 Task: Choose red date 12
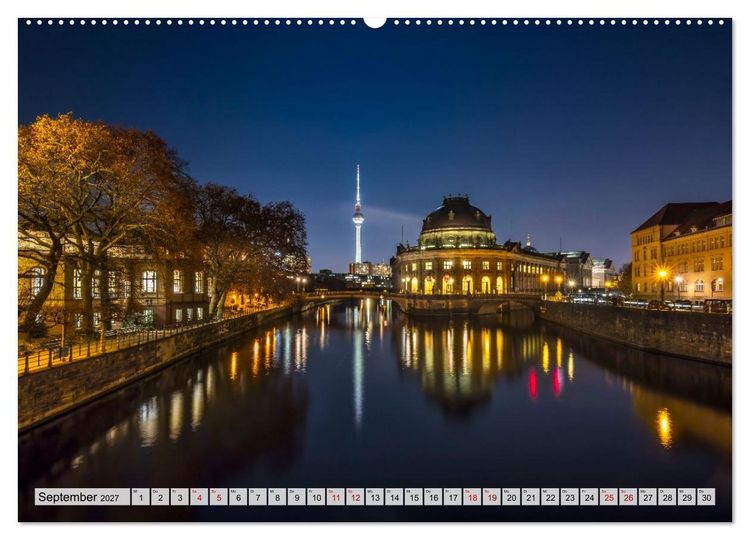355,496
